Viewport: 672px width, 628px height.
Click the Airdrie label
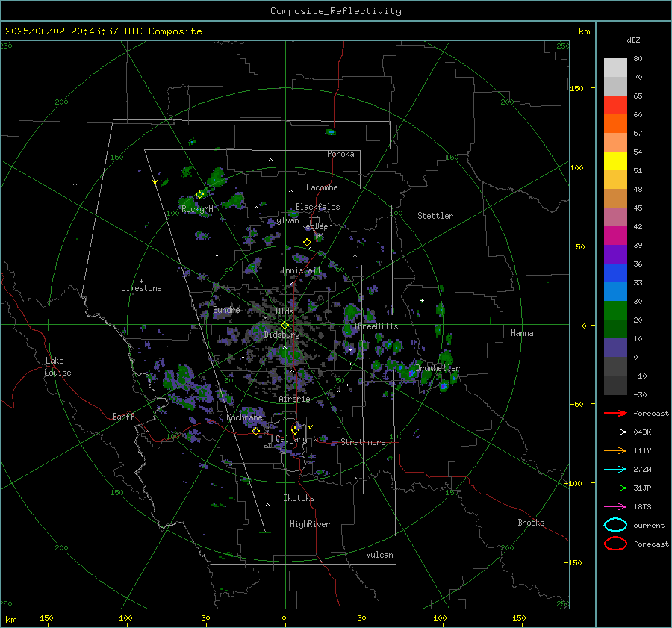(x=294, y=399)
